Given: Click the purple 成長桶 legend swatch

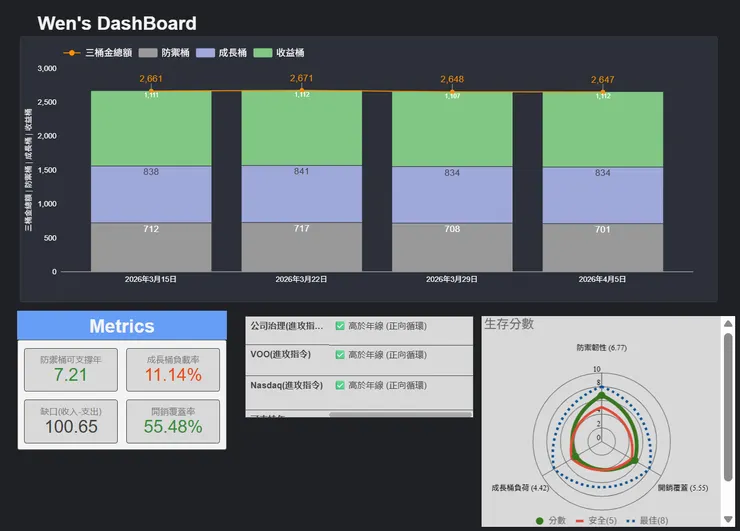Looking at the screenshot, I should [205, 53].
